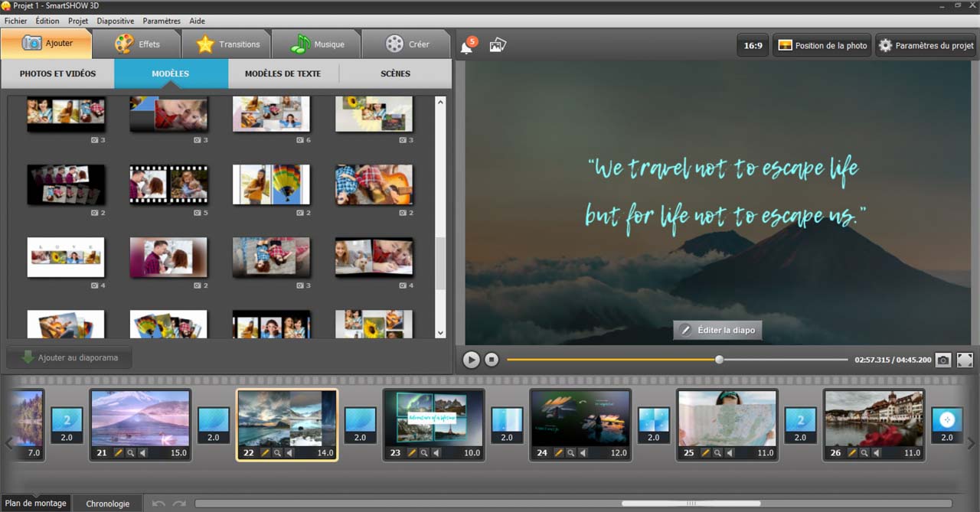Click the horizontal timeline scrollbar thumb
Viewport: 980px width, 512px height.
tap(691, 504)
